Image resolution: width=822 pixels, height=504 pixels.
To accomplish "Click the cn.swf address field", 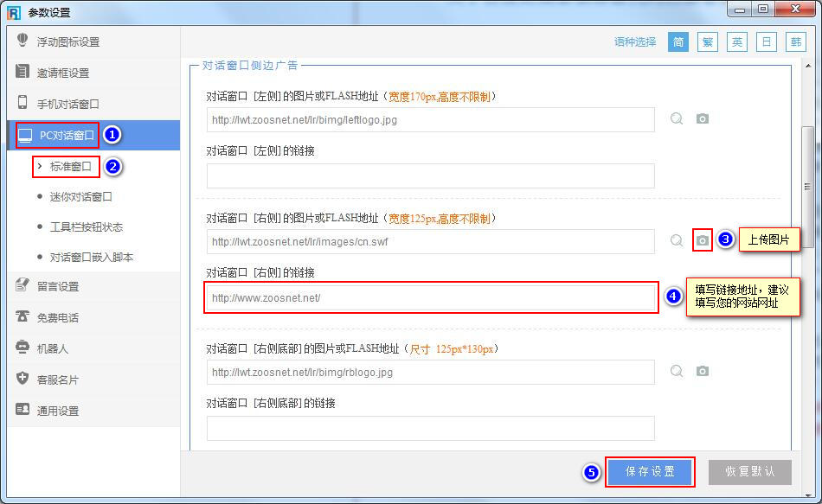I will tap(431, 241).
